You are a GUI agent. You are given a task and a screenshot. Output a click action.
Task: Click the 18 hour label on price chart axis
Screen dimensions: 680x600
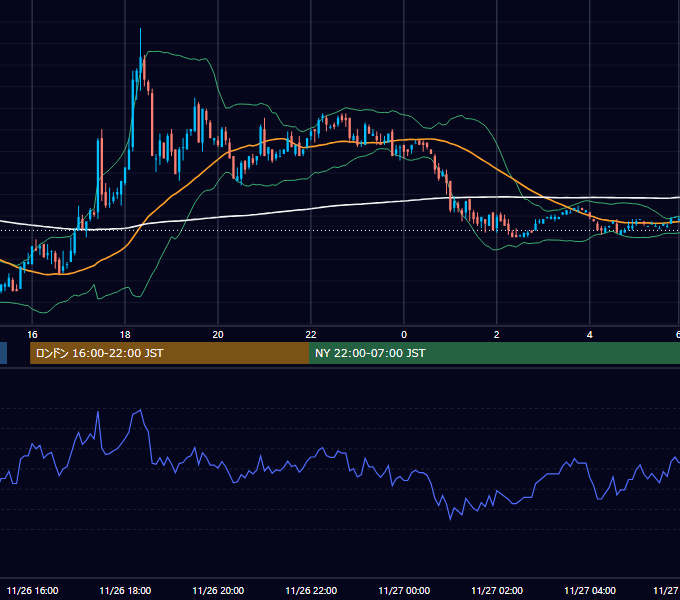point(125,335)
